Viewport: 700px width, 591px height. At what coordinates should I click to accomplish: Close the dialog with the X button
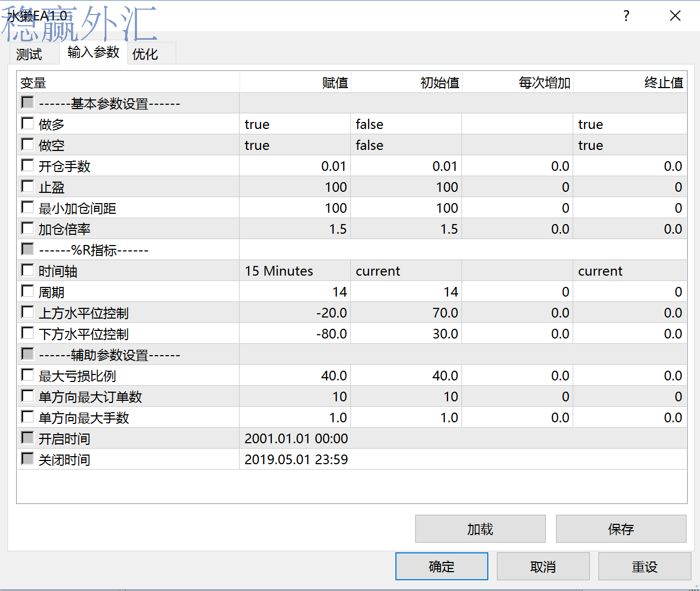pos(675,16)
